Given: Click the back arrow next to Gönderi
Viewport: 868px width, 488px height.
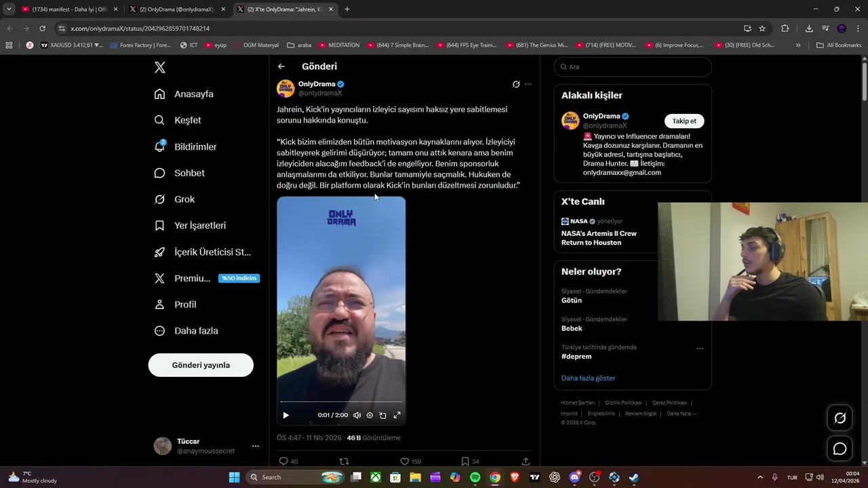Looking at the screenshot, I should coord(281,66).
